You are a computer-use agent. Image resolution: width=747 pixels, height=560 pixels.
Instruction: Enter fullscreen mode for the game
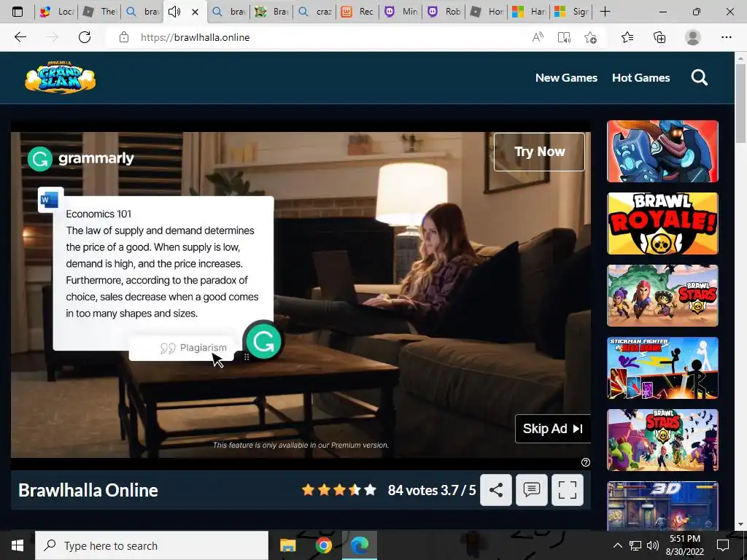click(x=568, y=489)
